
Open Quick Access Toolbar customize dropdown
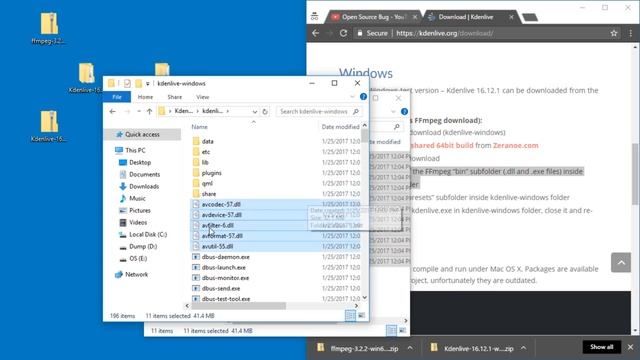click(x=148, y=84)
